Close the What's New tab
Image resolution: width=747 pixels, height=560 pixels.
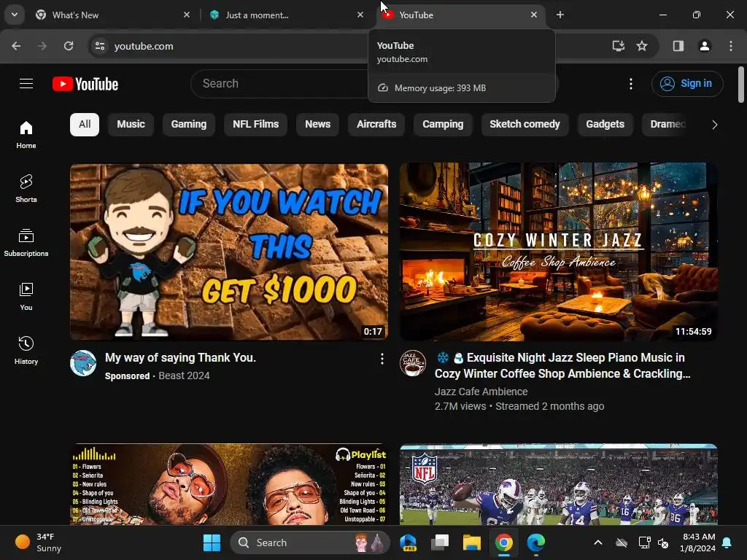(187, 15)
